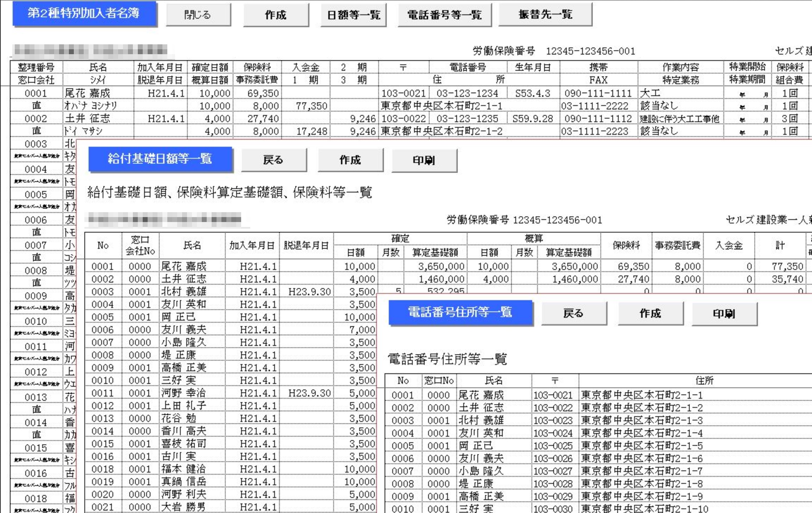The width and height of the screenshot is (812, 513).
Task: Select 大岩 勝男 in 給付基礎日額 list
Action: point(184,507)
